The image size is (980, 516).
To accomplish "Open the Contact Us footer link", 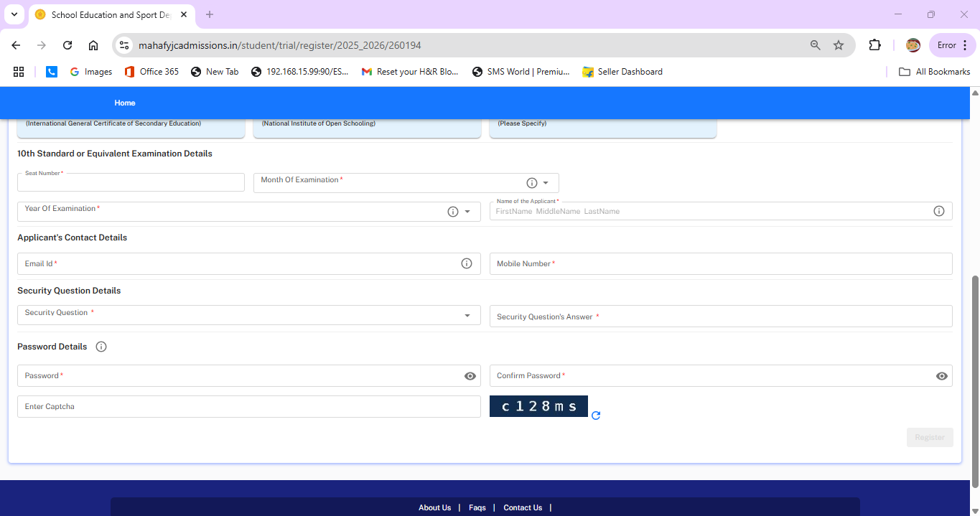I will point(523,507).
